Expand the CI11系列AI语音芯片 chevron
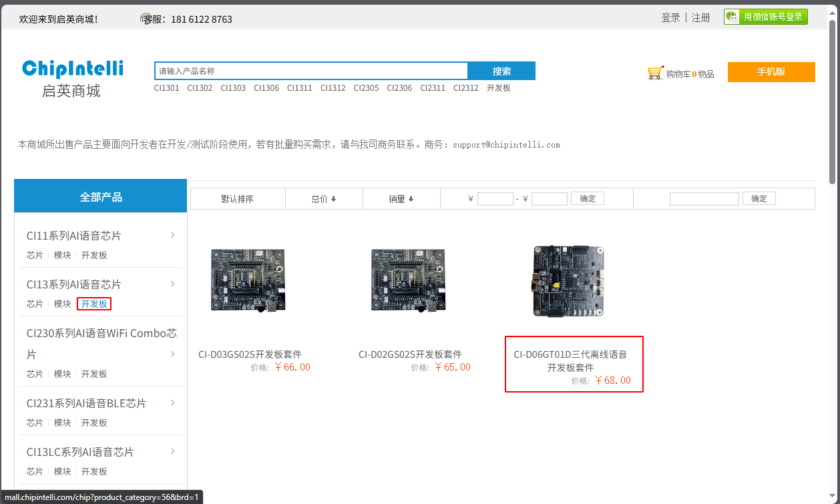Screen dimensions: 840x504 [172, 235]
